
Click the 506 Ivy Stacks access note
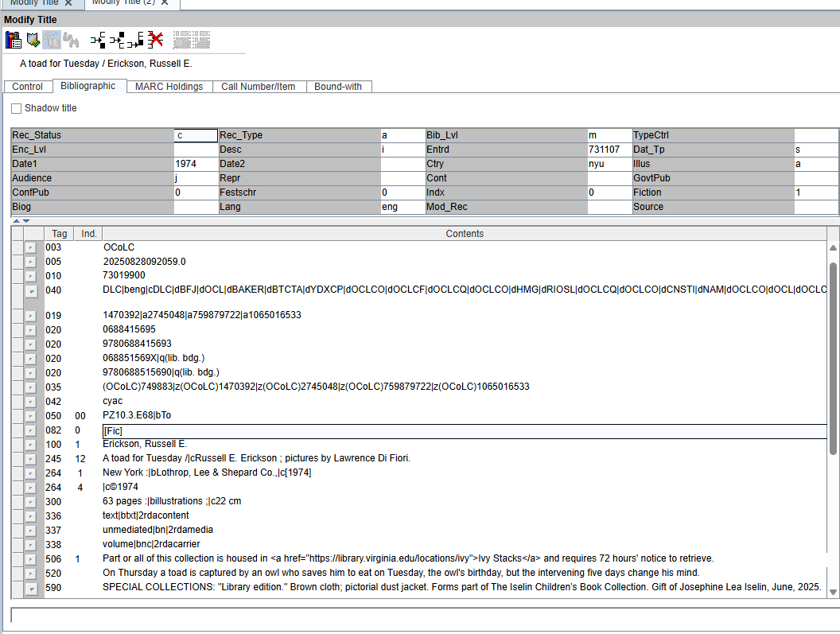408,558
